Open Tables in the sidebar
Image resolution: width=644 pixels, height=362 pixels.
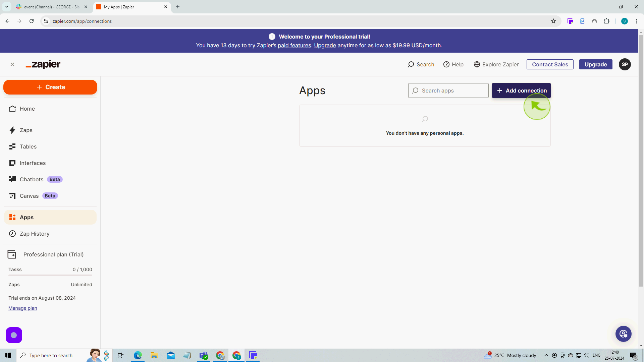coord(50,146)
